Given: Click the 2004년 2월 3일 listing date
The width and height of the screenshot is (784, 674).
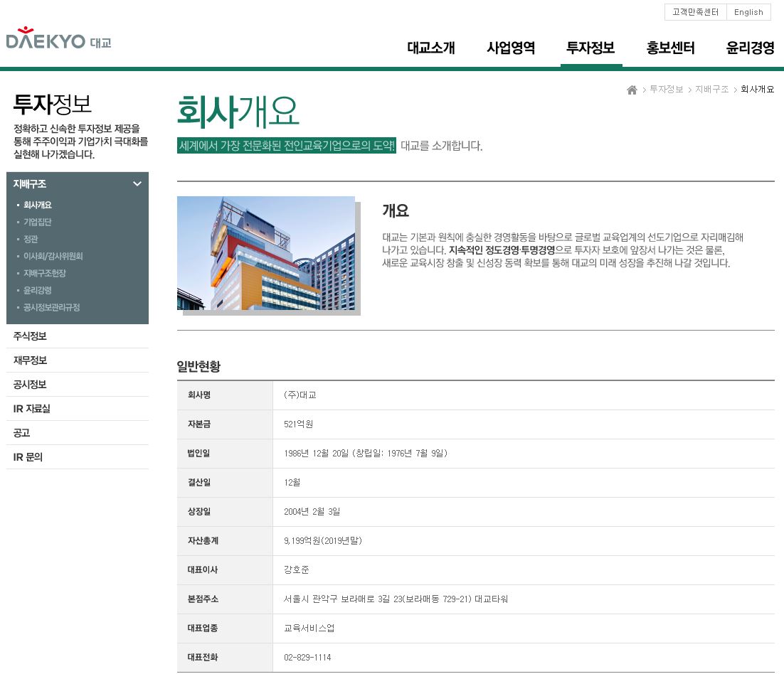Looking at the screenshot, I should pyautogui.click(x=312, y=511).
